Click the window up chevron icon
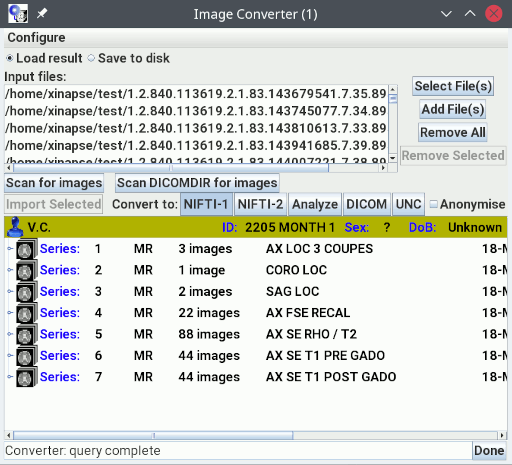Image resolution: width=512 pixels, height=465 pixels. click(470, 14)
